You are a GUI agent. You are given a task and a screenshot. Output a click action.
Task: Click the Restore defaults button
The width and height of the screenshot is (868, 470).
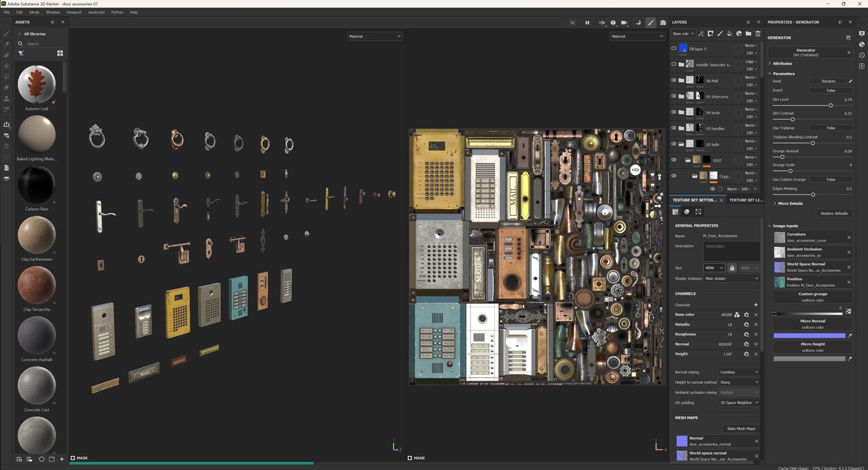pyautogui.click(x=833, y=214)
